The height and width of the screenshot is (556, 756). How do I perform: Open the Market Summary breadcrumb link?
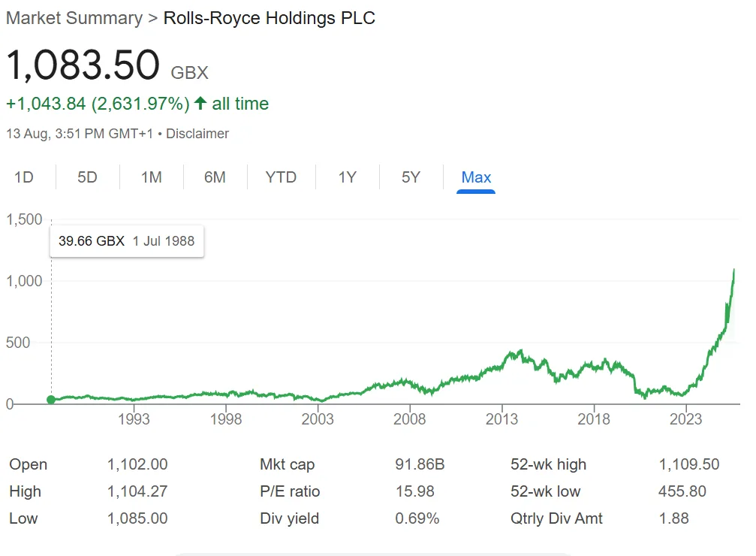(x=74, y=18)
